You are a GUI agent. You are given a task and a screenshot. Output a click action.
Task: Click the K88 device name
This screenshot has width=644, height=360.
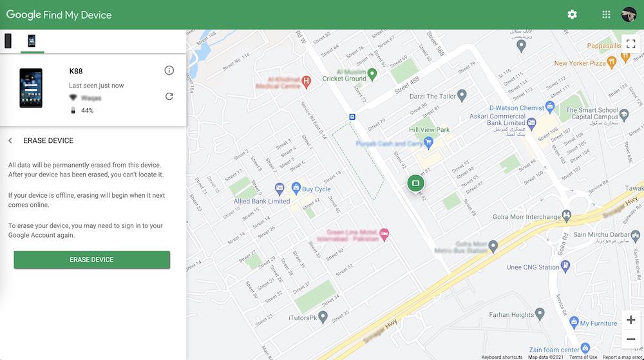[x=76, y=71]
